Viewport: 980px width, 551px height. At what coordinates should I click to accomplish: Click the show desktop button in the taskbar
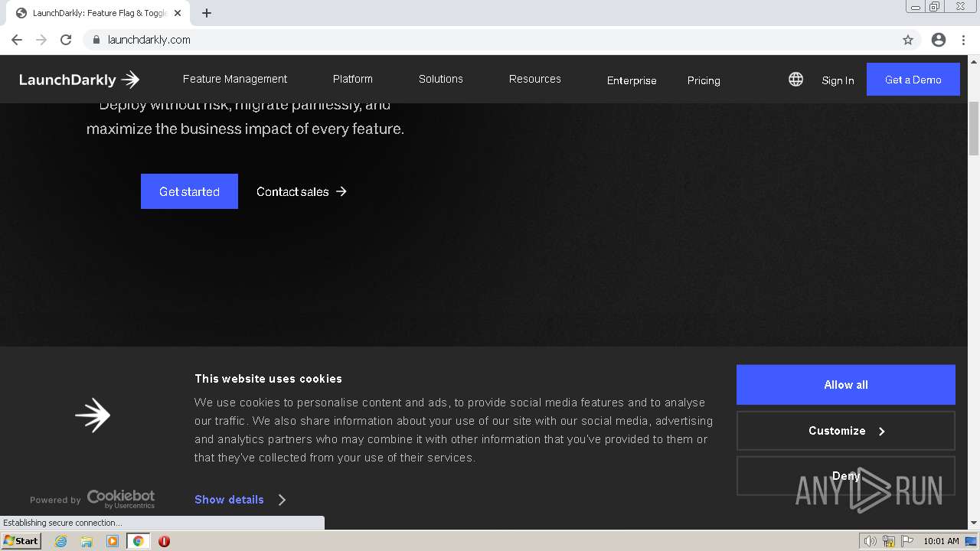[x=971, y=541]
